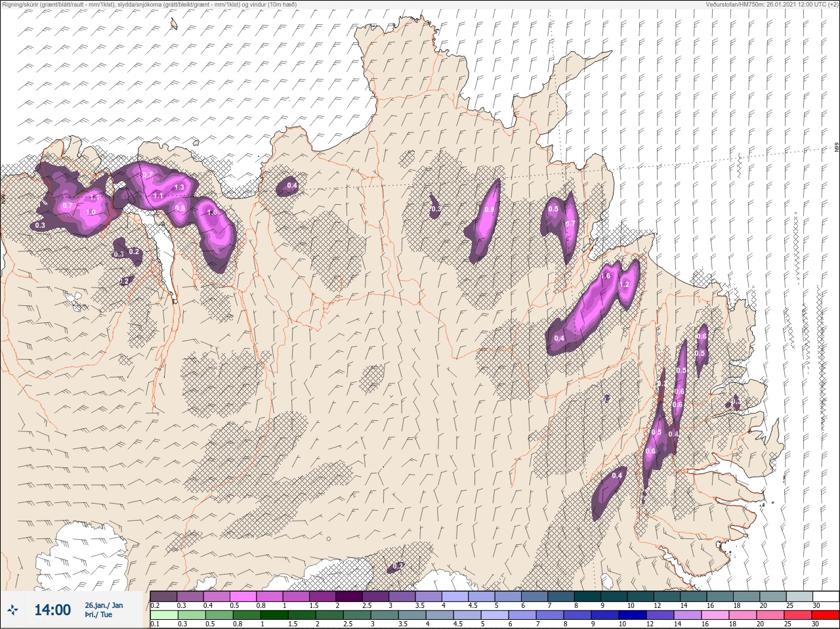Click the lower legend label '0.1'

click(x=155, y=624)
